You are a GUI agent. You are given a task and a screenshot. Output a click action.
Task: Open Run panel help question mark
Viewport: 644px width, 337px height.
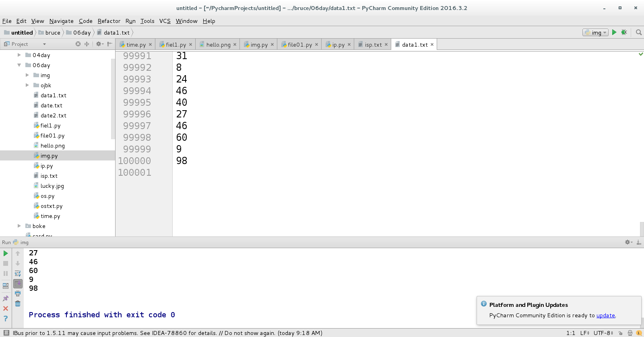pyautogui.click(x=6, y=319)
